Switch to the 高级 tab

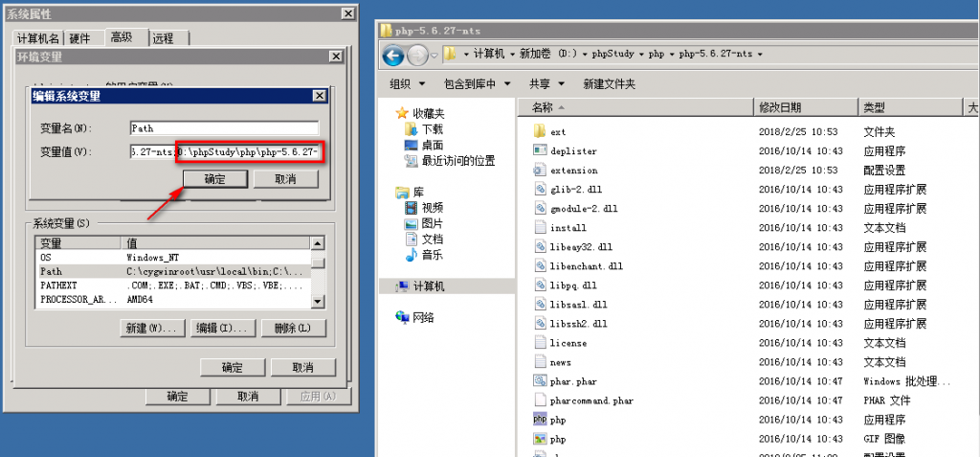(122, 37)
